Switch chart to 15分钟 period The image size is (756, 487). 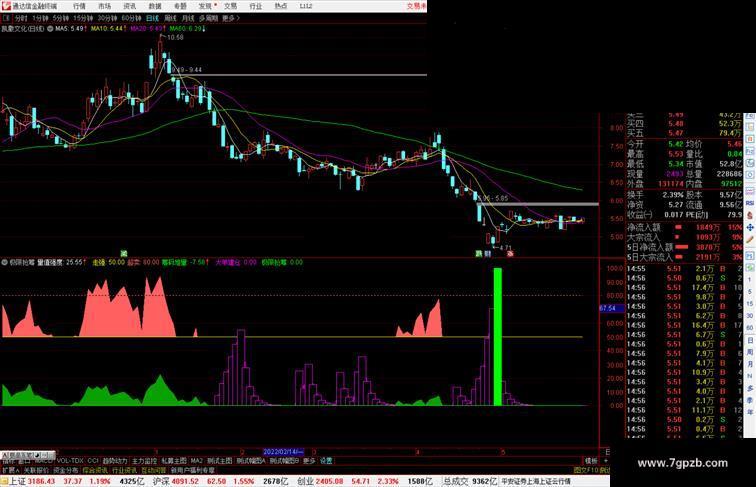pos(83,18)
